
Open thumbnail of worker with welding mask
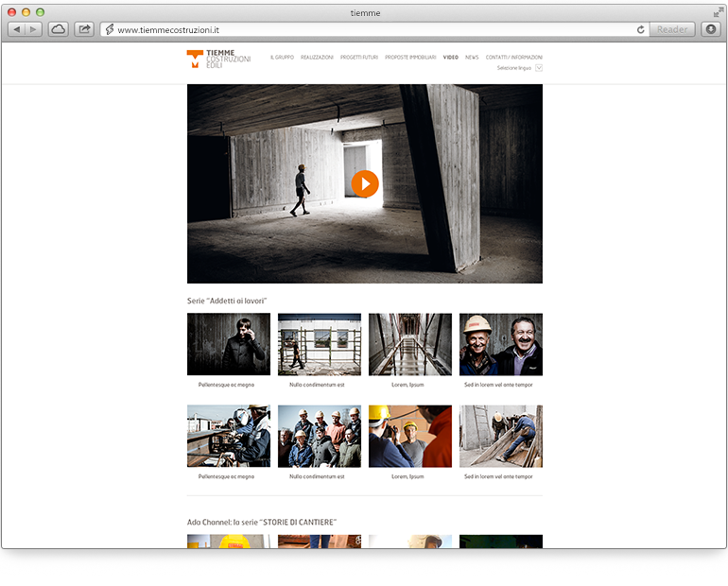[229, 436]
